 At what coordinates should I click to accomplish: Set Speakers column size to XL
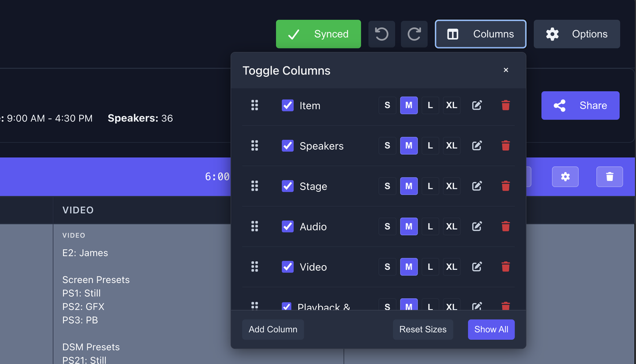[452, 146]
